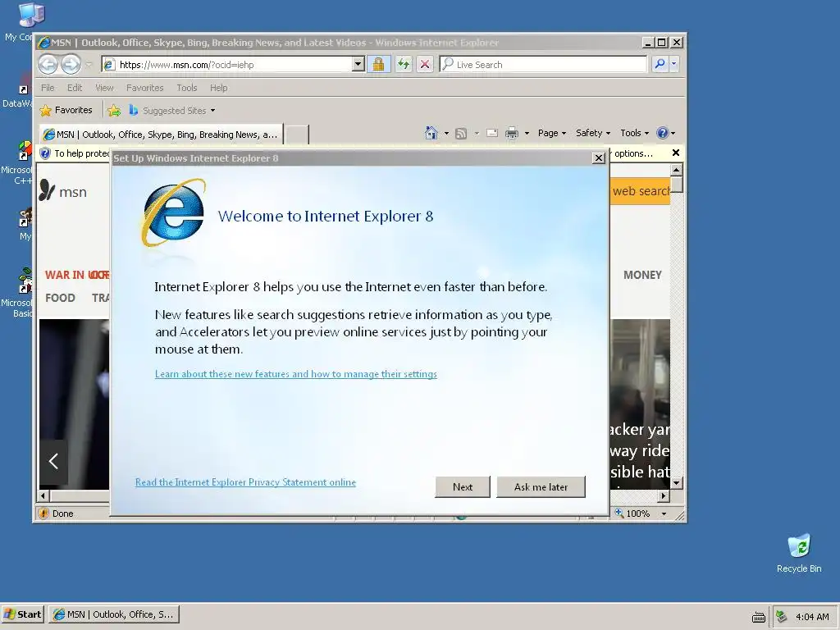Viewport: 840px width, 630px height.
Task: Click the Search magnifier button
Action: tap(660, 64)
